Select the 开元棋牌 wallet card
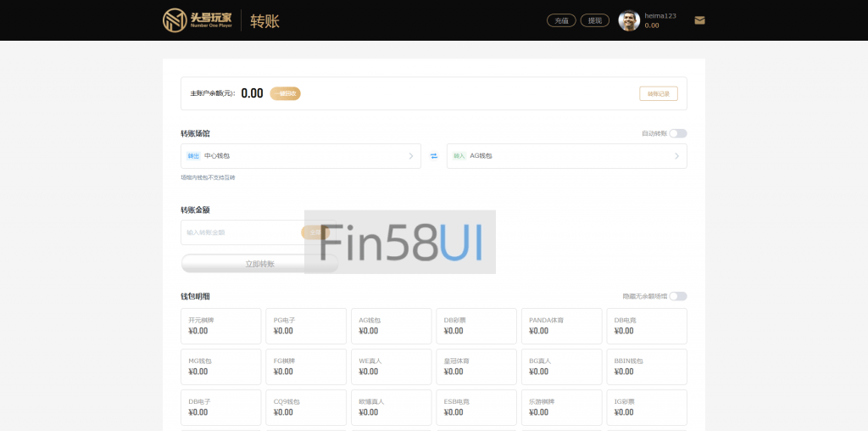The width and height of the screenshot is (868, 431). coord(221,327)
